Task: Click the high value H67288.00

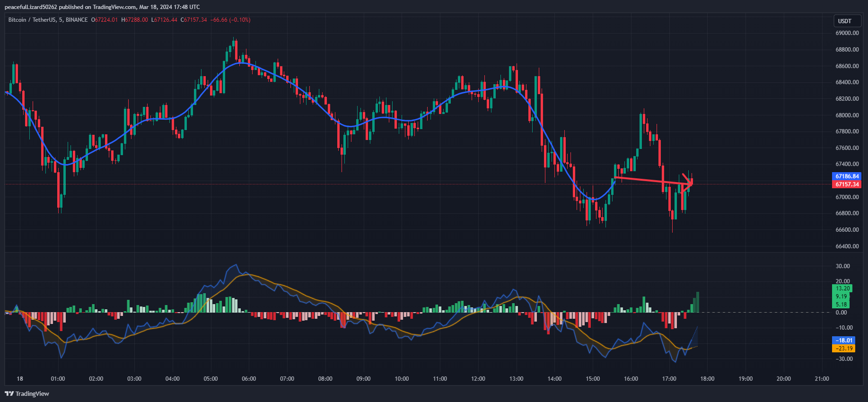Action: pos(135,20)
